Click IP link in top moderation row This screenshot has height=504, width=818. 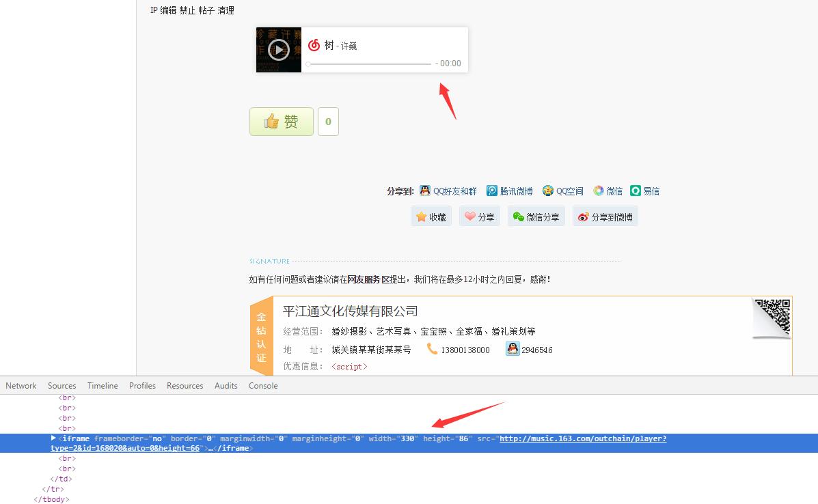click(154, 10)
